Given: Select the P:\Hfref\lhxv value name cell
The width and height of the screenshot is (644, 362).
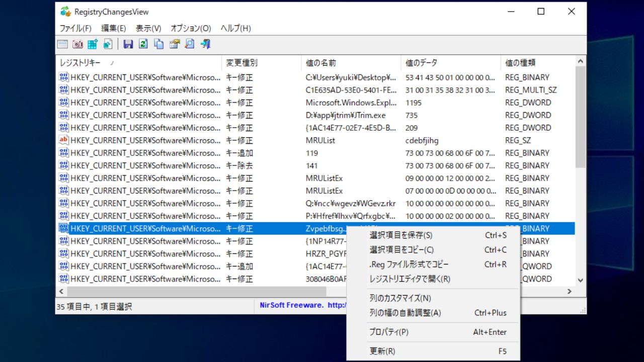Looking at the screenshot, I should point(351,216).
